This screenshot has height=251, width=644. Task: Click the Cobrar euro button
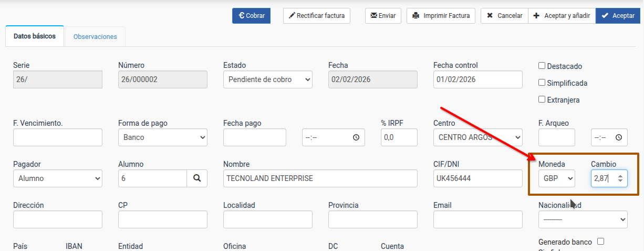click(251, 16)
